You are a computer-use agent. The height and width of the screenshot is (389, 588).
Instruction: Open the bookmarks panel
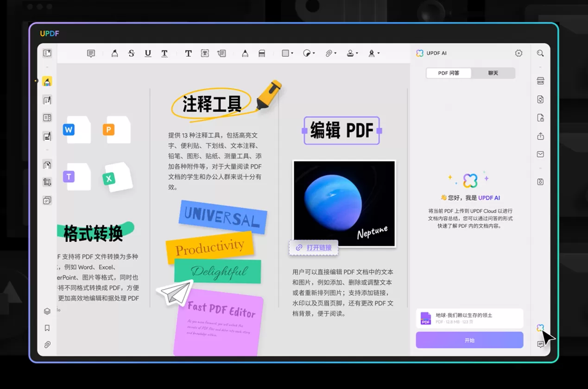coord(47,328)
